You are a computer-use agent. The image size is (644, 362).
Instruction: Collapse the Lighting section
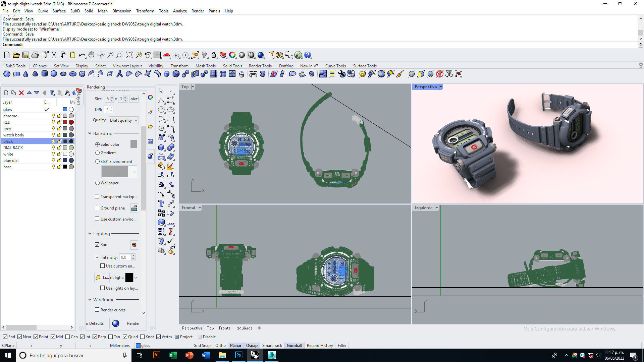tap(90, 234)
